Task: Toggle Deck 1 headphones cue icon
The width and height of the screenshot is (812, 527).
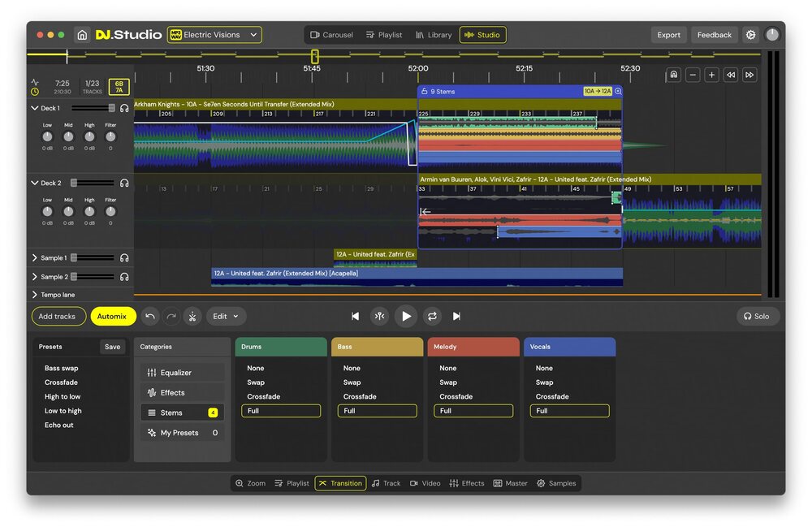Action: click(124, 108)
